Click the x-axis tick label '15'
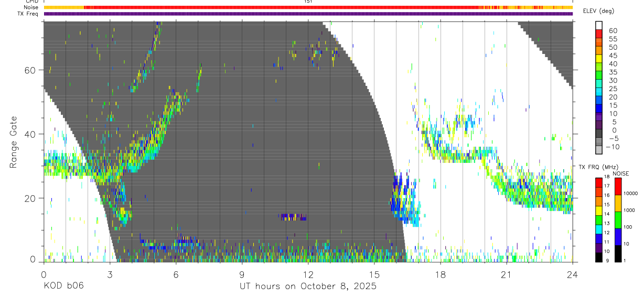This screenshot has width=644, height=297. click(x=374, y=274)
